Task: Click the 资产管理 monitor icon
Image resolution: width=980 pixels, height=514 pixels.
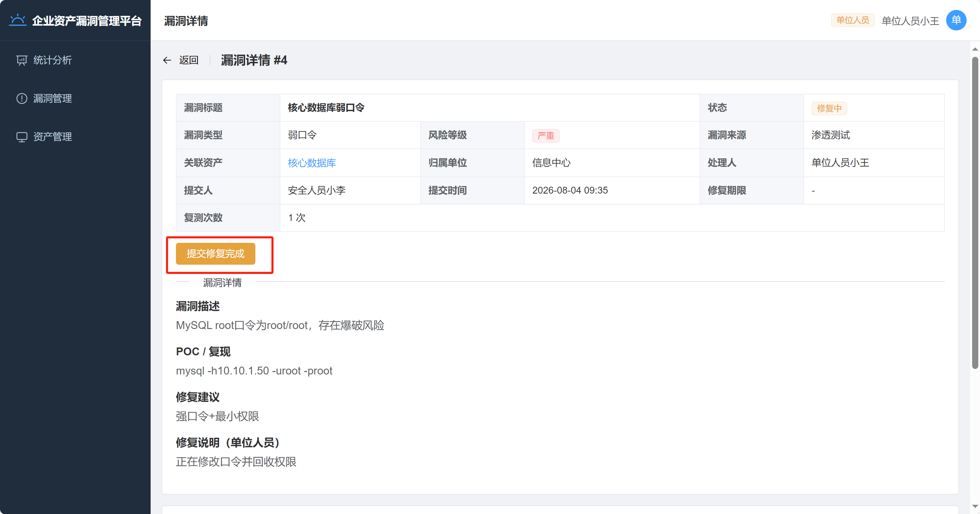Action: tap(22, 137)
